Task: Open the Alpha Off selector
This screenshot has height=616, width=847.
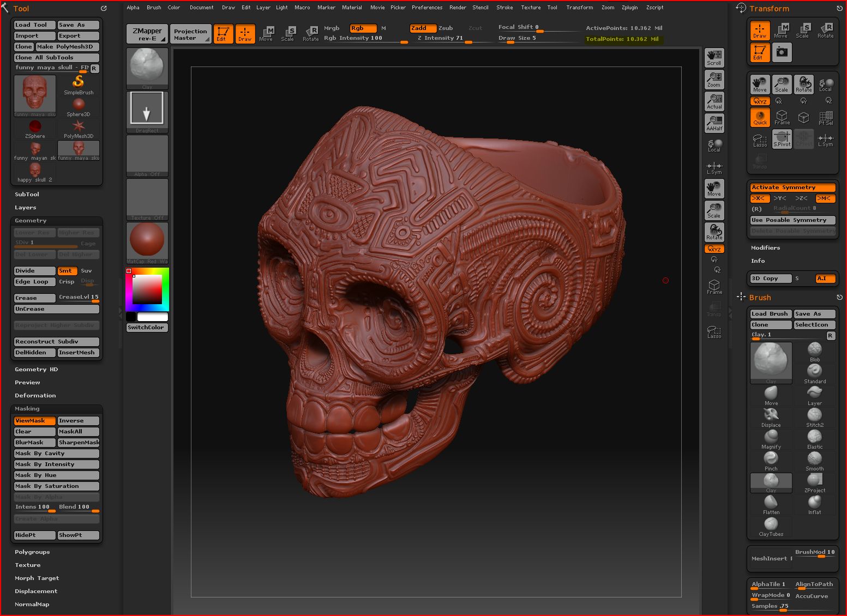Action: pos(147,155)
